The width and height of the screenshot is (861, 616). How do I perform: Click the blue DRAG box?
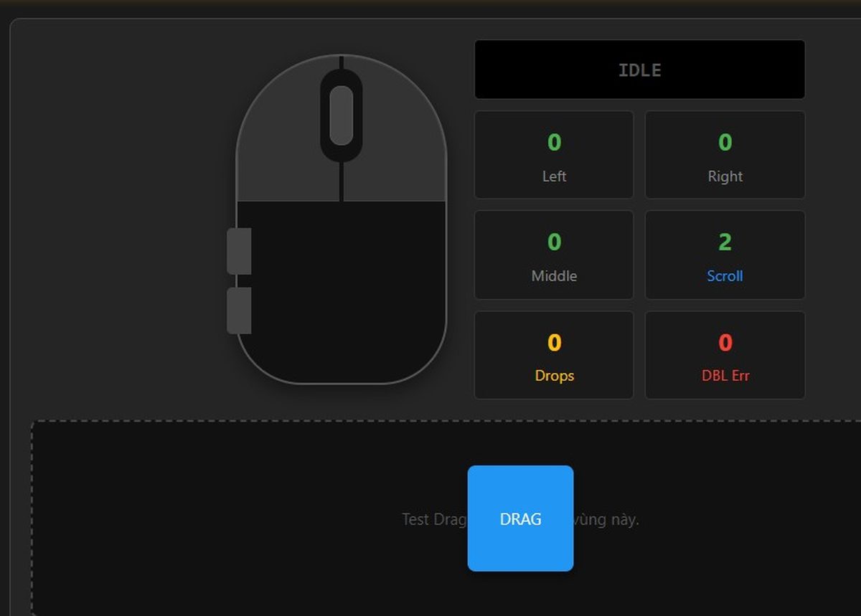click(520, 518)
